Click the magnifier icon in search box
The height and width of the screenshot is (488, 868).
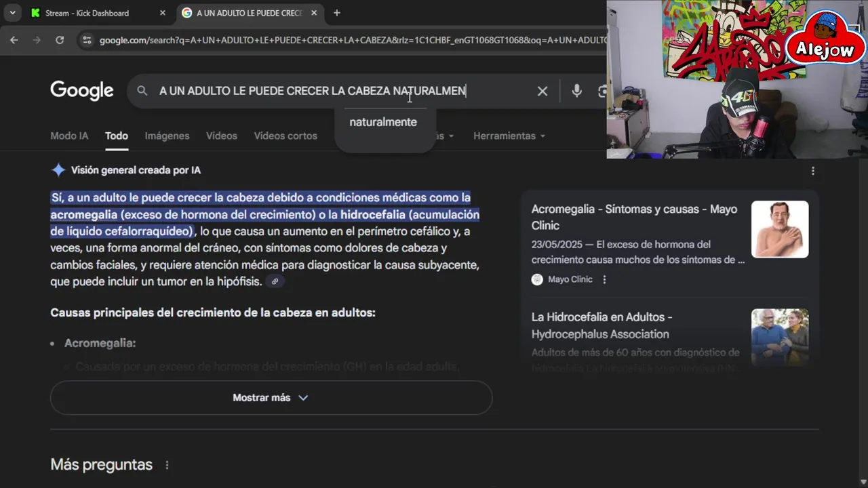pos(142,91)
